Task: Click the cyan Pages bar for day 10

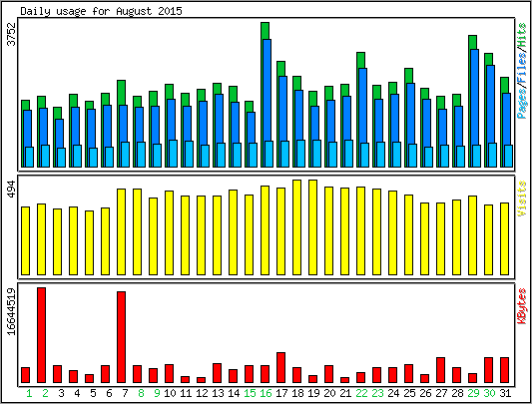Action: click(173, 154)
